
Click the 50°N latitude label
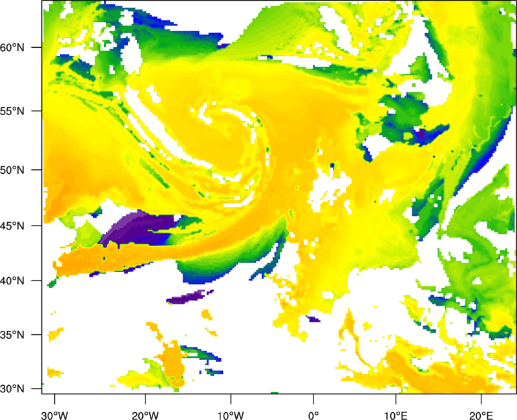click(12, 170)
